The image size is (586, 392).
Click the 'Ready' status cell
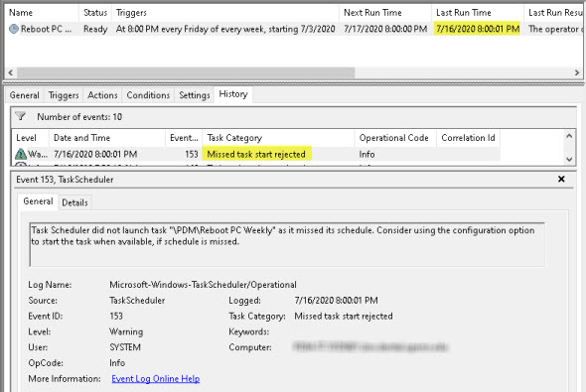click(95, 29)
